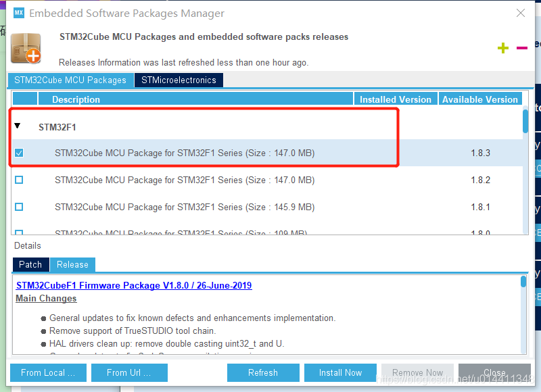Click the Install Now button
Screen dimensions: 541x392
340,372
